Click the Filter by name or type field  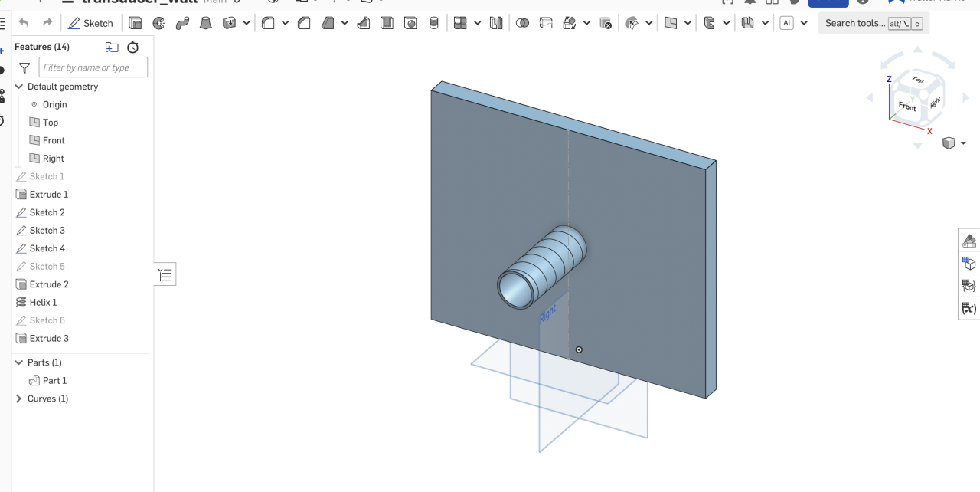[x=93, y=67]
